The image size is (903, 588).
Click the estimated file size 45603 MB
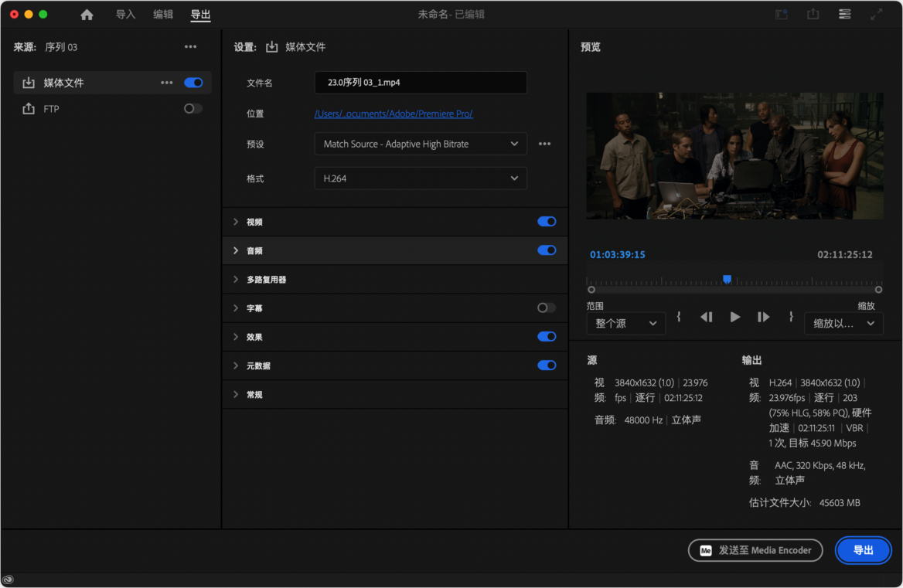(x=840, y=503)
